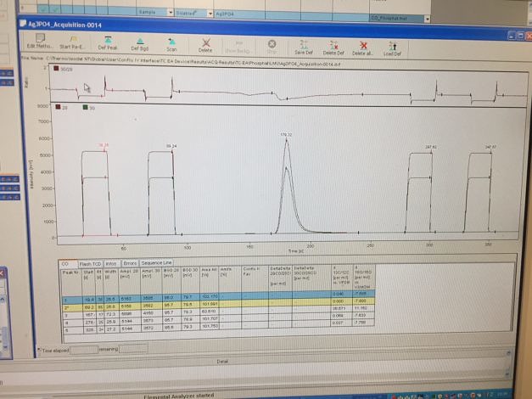Screen dimensions: 532x399
Task: Select the Def Bgd tool
Action: 140,42
